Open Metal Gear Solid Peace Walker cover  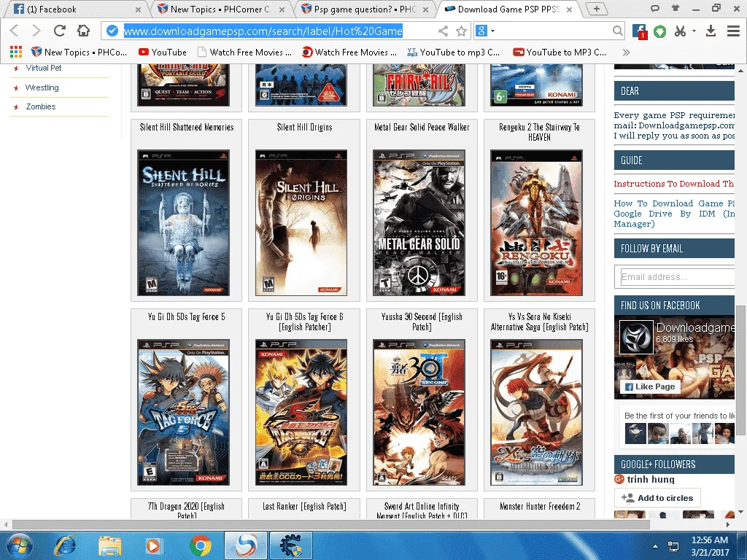click(419, 223)
